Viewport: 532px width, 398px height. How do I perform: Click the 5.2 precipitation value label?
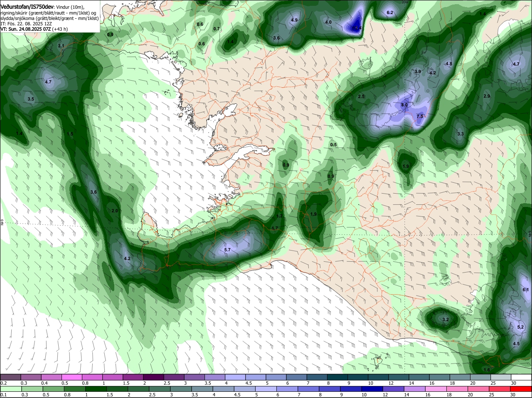pyautogui.click(x=520, y=327)
